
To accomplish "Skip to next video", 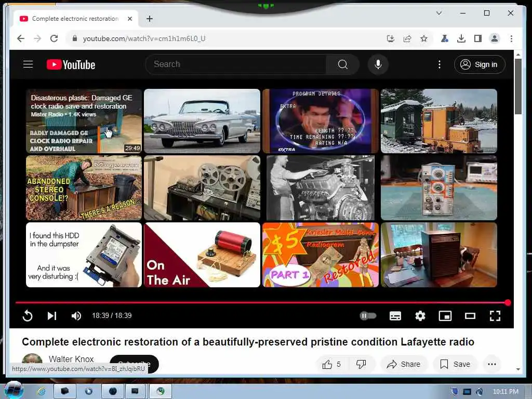I will (x=51, y=316).
